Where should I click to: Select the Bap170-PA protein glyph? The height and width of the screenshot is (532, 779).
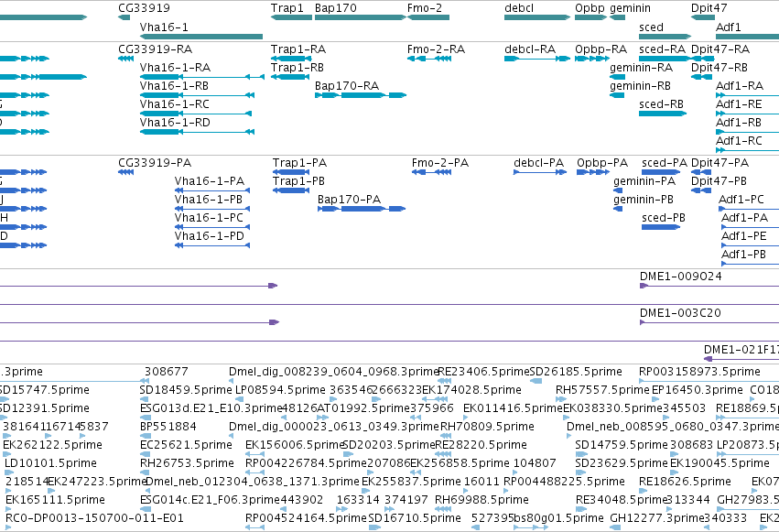click(362, 209)
